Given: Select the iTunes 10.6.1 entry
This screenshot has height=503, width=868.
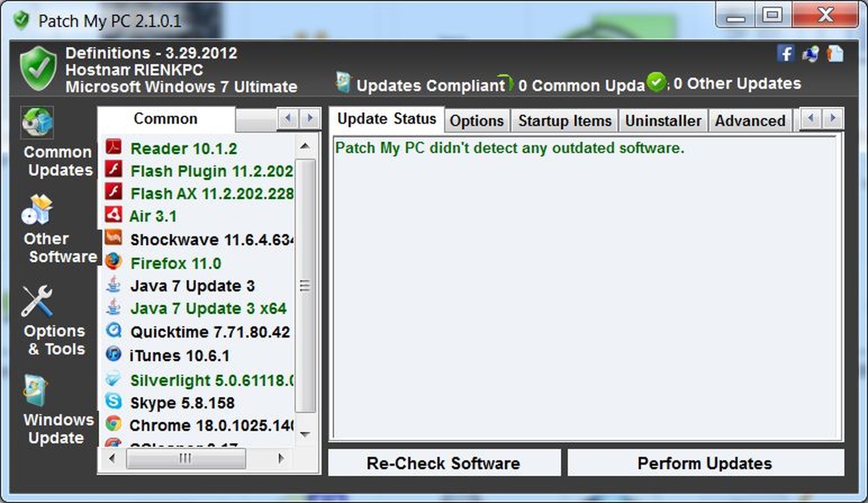Looking at the screenshot, I should [179, 356].
